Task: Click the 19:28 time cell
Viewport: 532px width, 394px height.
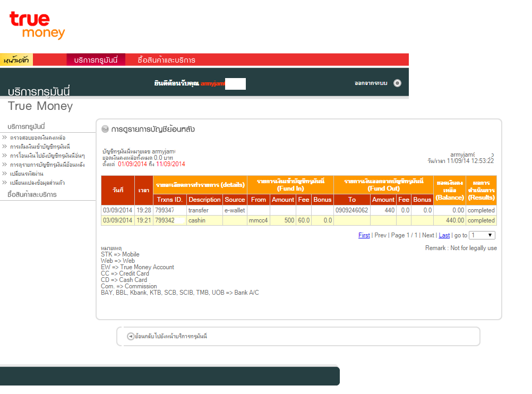Action: click(144, 210)
